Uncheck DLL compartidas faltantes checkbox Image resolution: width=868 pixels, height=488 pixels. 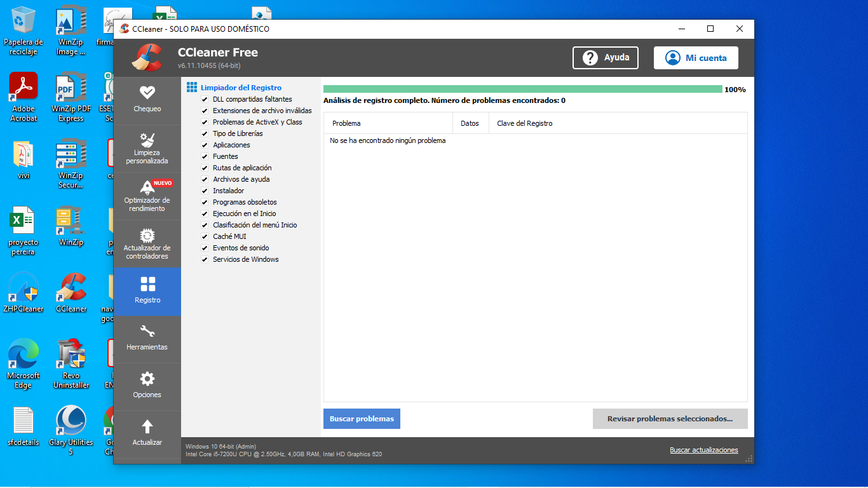(x=205, y=100)
